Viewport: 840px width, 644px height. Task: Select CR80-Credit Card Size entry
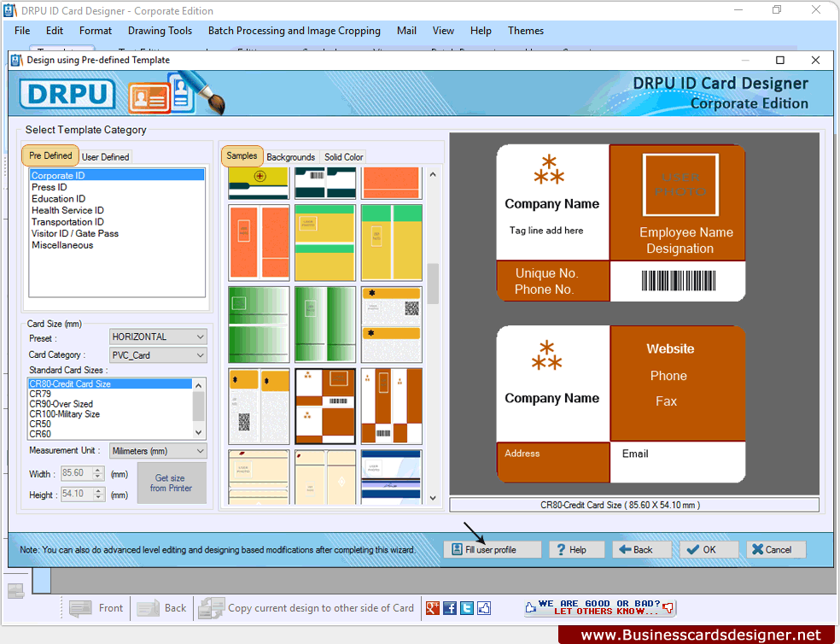110,384
